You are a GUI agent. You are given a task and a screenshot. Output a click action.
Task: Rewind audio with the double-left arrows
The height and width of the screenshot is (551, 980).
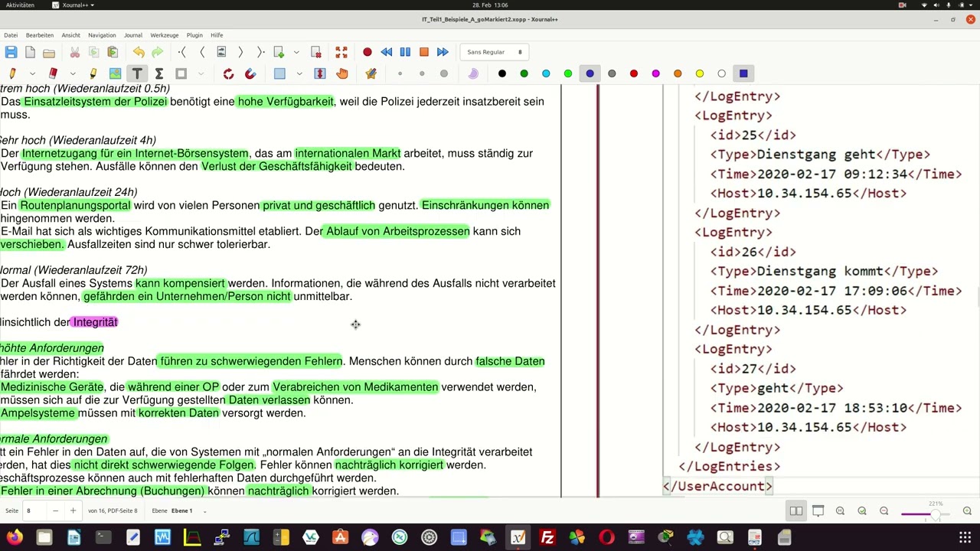click(x=386, y=52)
